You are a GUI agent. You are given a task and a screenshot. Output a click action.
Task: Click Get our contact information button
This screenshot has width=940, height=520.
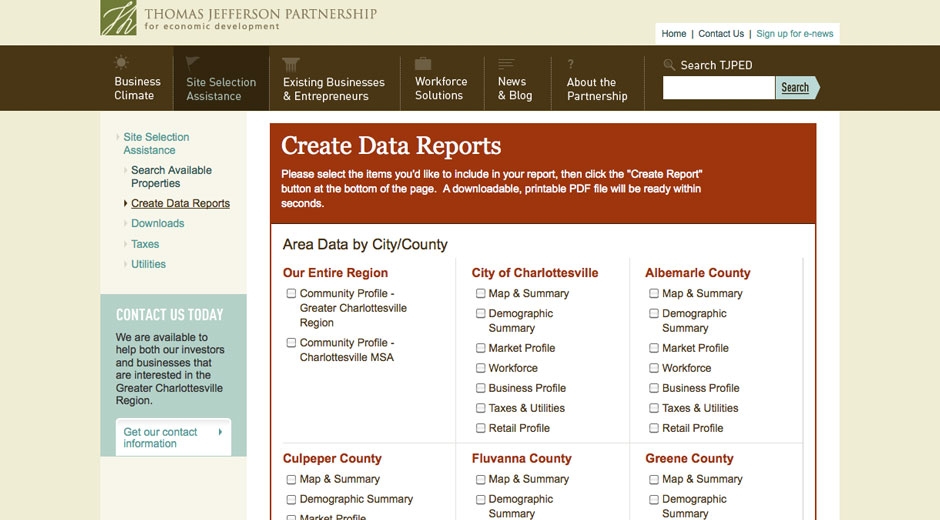173,437
